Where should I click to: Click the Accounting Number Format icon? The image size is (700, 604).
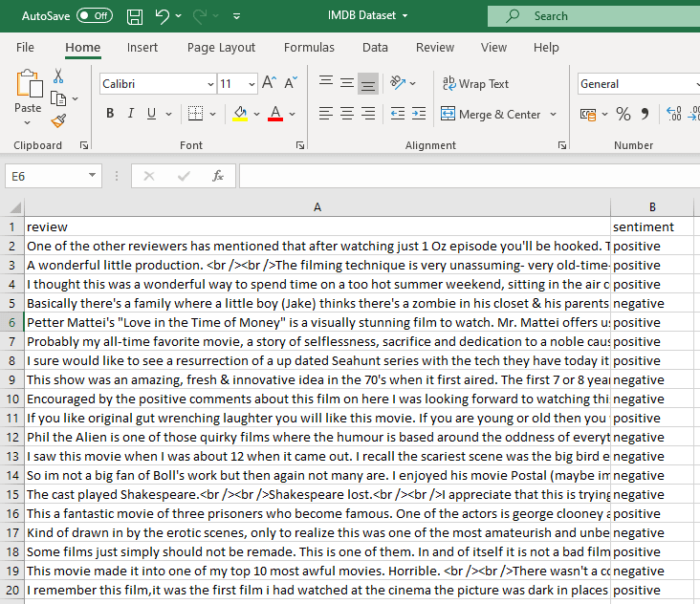tap(588, 115)
